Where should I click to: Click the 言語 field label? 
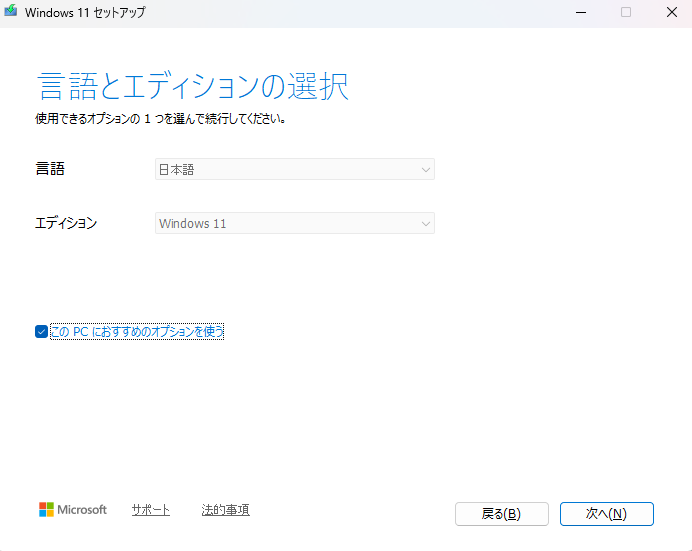pyautogui.click(x=50, y=169)
